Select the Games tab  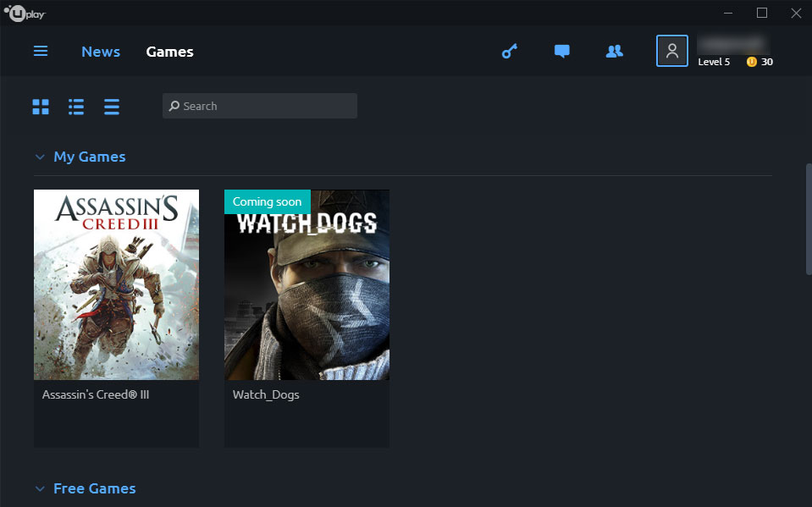(170, 52)
